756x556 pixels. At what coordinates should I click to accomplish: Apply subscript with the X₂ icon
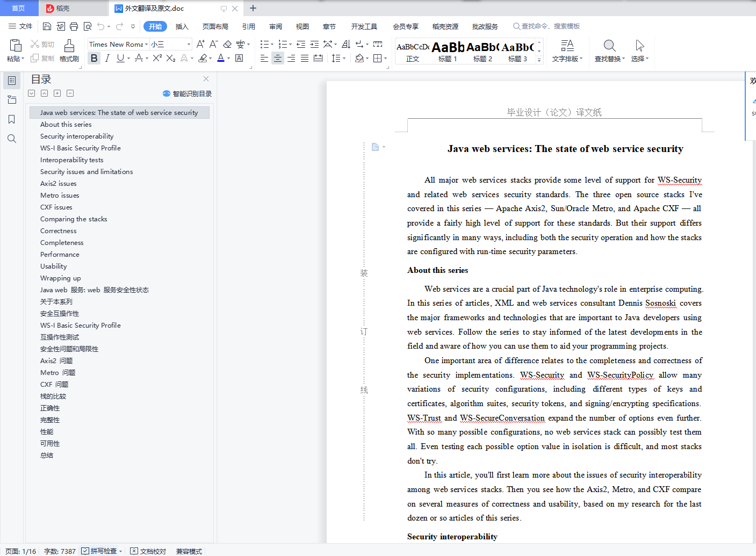[x=171, y=58]
